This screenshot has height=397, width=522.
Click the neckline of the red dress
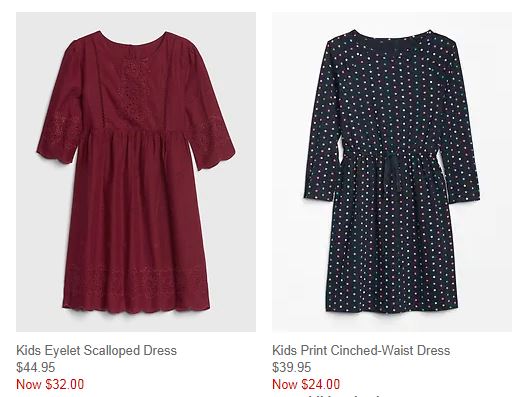point(133,39)
